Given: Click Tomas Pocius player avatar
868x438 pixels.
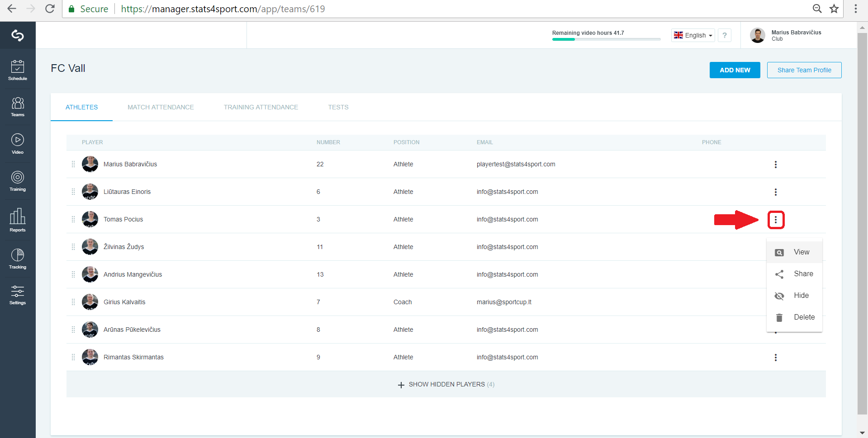Looking at the screenshot, I should (x=90, y=219).
